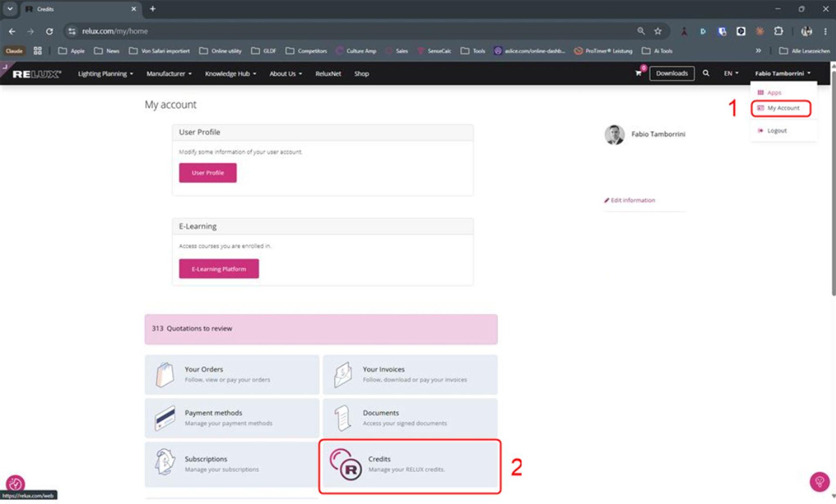Expand the About Us menu
The height and width of the screenshot is (504, 836).
(x=286, y=74)
